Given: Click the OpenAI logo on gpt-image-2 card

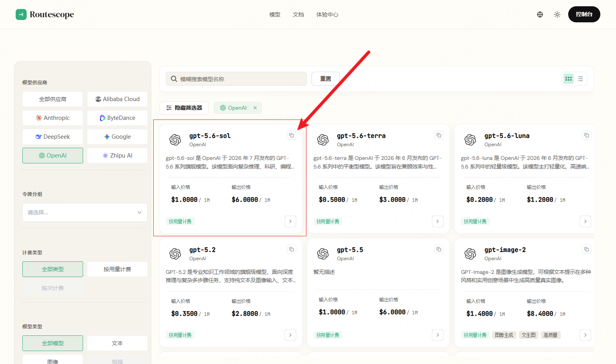Looking at the screenshot, I should 470,254.
